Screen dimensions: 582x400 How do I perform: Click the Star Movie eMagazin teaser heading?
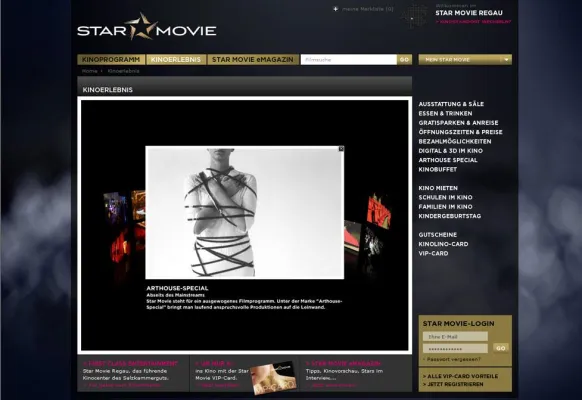[x=343, y=363]
